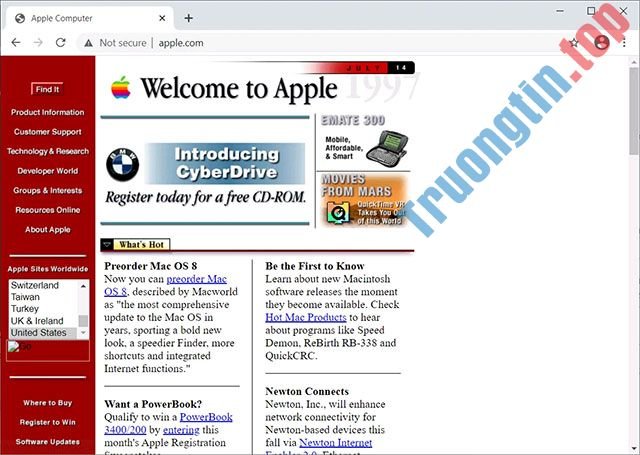This screenshot has width=640, height=455.
Task: Open Product Information in sidebar
Action: pyautogui.click(x=48, y=112)
